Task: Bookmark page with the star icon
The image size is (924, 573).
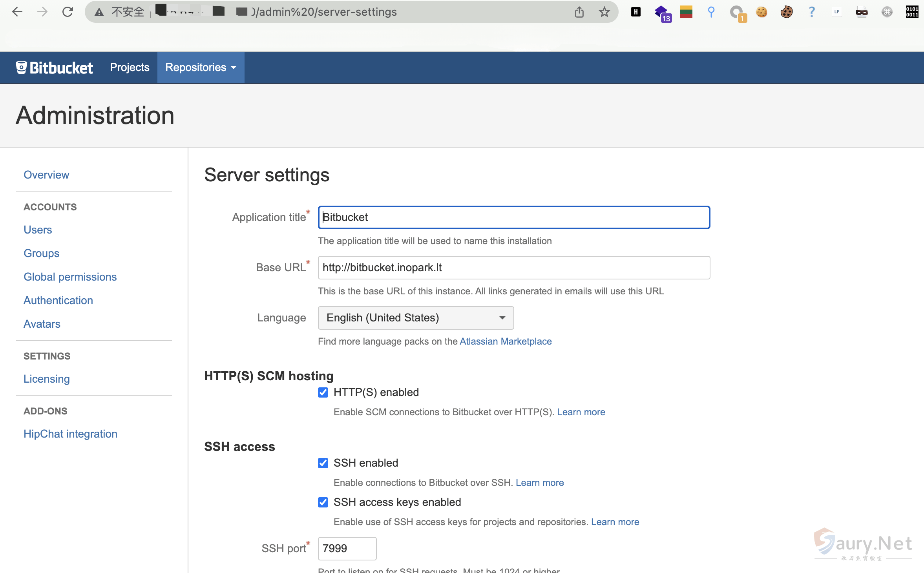Action: (x=604, y=12)
